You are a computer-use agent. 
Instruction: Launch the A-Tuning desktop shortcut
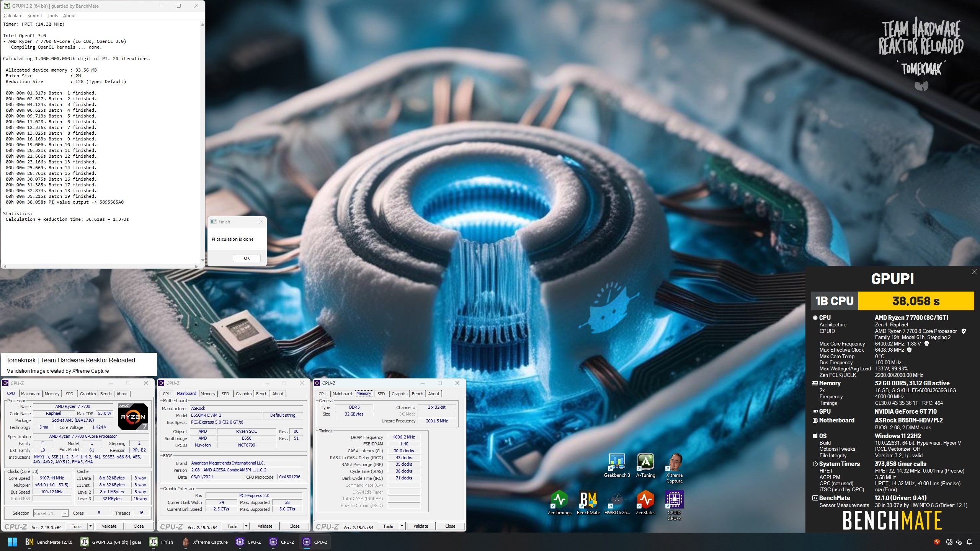coord(645,465)
